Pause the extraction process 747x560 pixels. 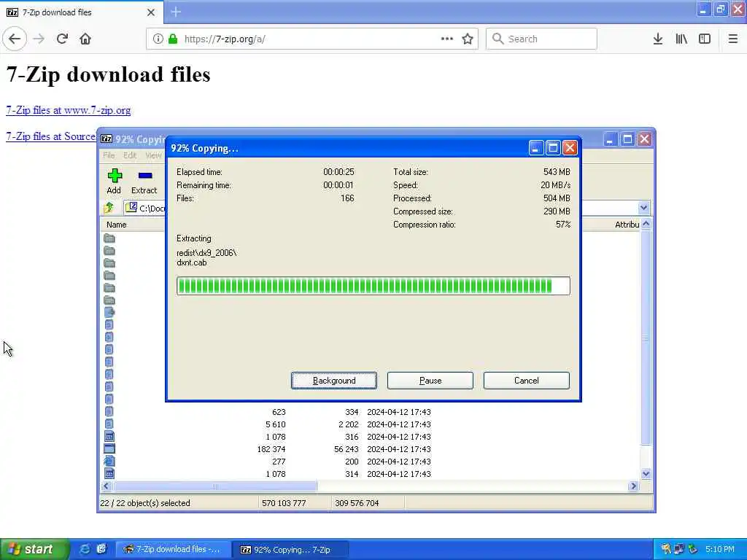click(430, 381)
